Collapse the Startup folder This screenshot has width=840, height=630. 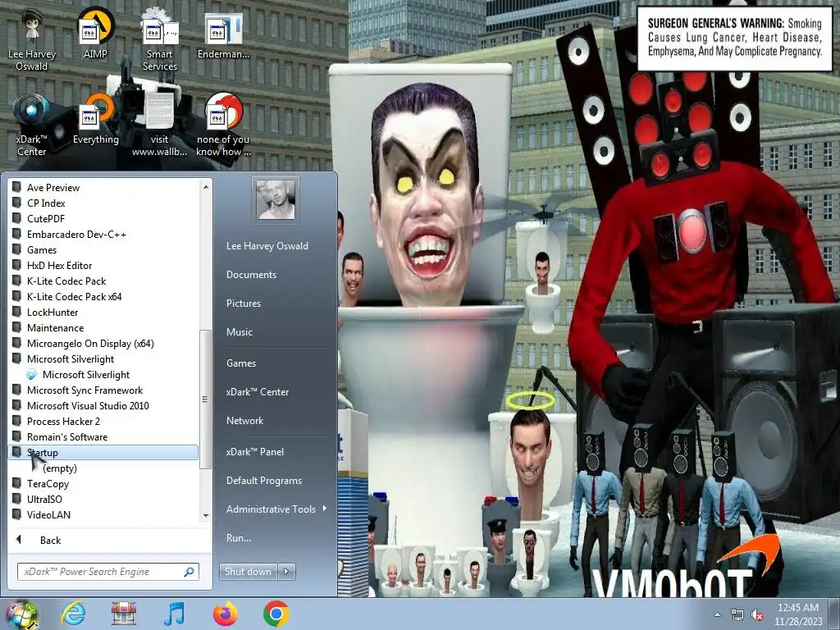(x=103, y=452)
